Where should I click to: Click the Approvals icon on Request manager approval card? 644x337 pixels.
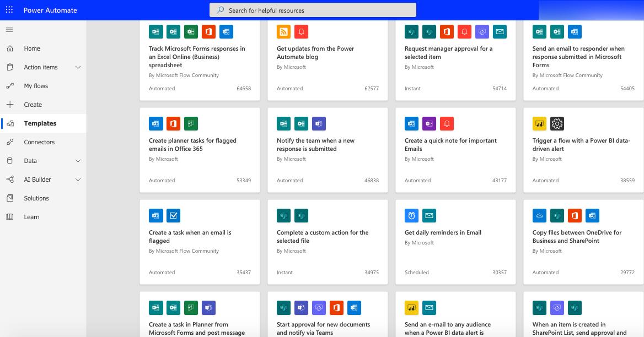(482, 31)
